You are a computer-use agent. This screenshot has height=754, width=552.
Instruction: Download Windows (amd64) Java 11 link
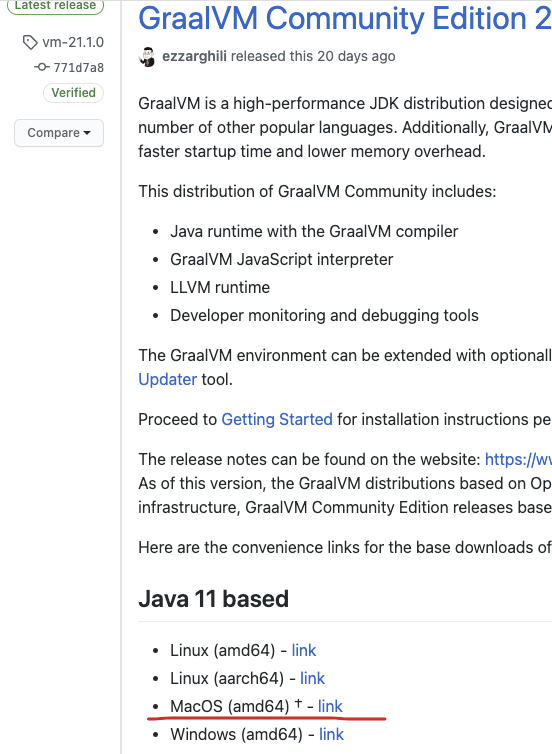point(331,734)
